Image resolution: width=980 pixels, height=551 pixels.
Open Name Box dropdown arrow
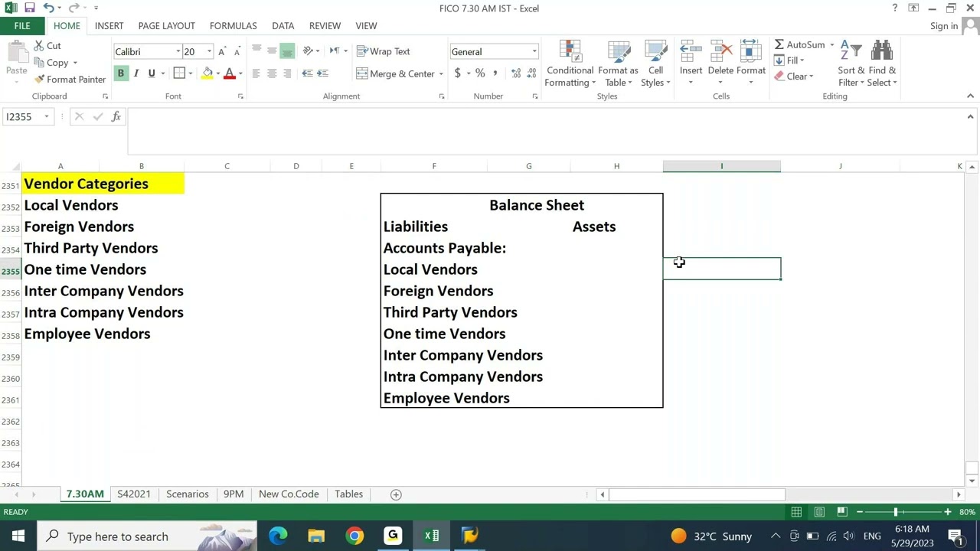[x=46, y=116]
